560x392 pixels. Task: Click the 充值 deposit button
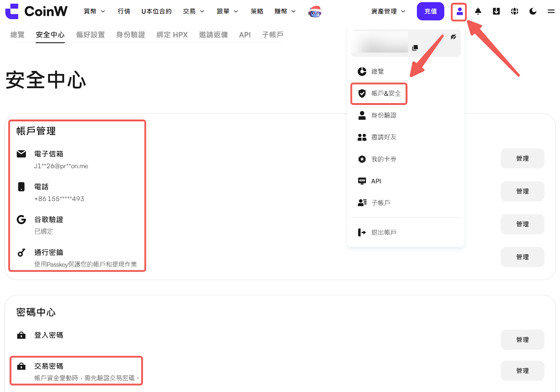tap(430, 12)
